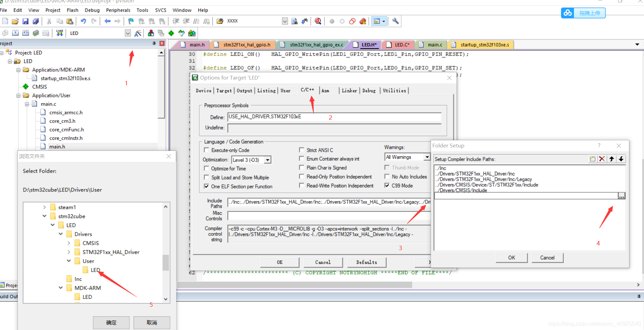This screenshot has height=330, width=644.
Task: Open Manage Project Items icon
Action: 151,33
